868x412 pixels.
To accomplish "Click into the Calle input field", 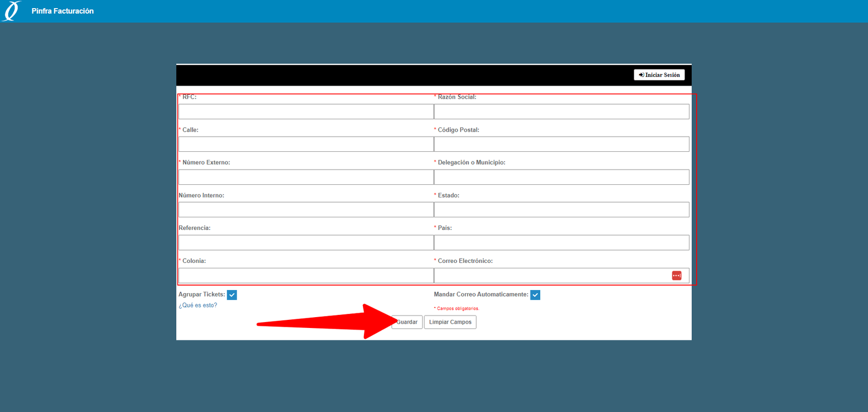I will coord(306,144).
